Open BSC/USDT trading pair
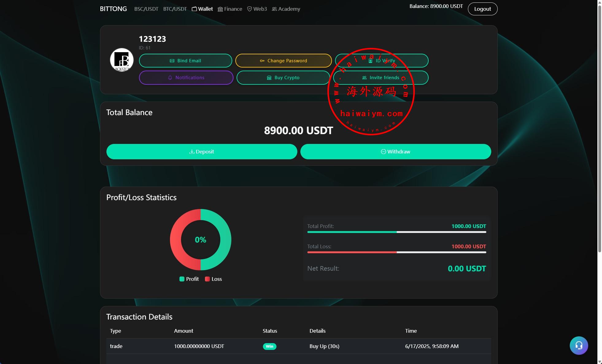Image resolution: width=602 pixels, height=364 pixels. tap(146, 9)
